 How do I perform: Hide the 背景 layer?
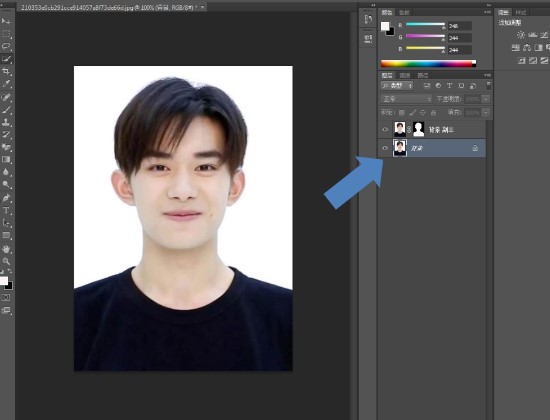[385, 148]
